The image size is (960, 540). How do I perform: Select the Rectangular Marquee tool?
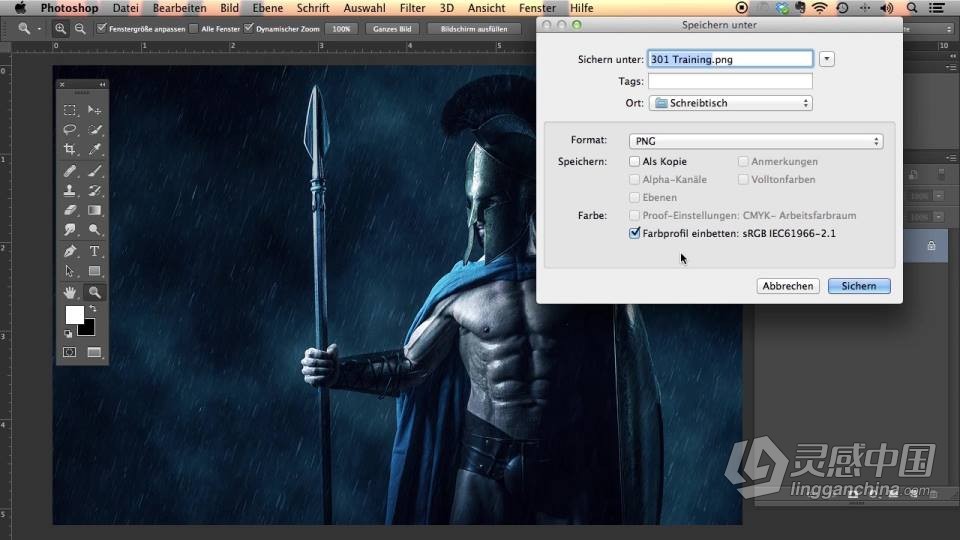[70, 110]
